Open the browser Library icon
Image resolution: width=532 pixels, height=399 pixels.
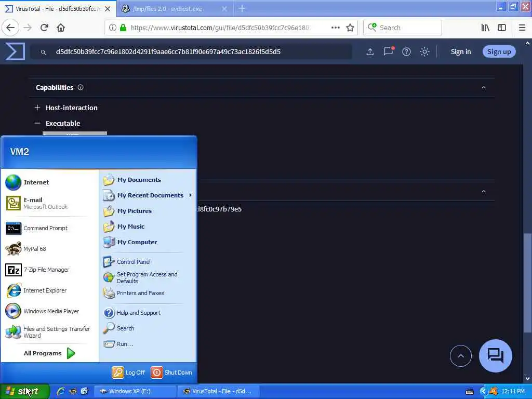[x=485, y=28]
